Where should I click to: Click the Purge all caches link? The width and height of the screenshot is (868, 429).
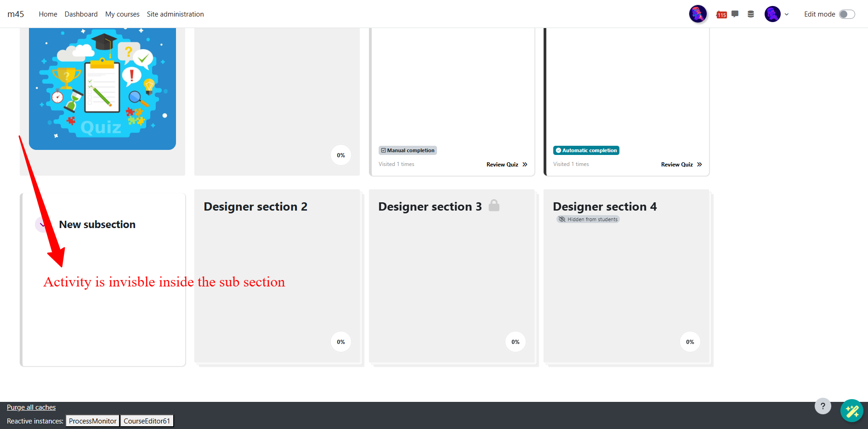31,407
